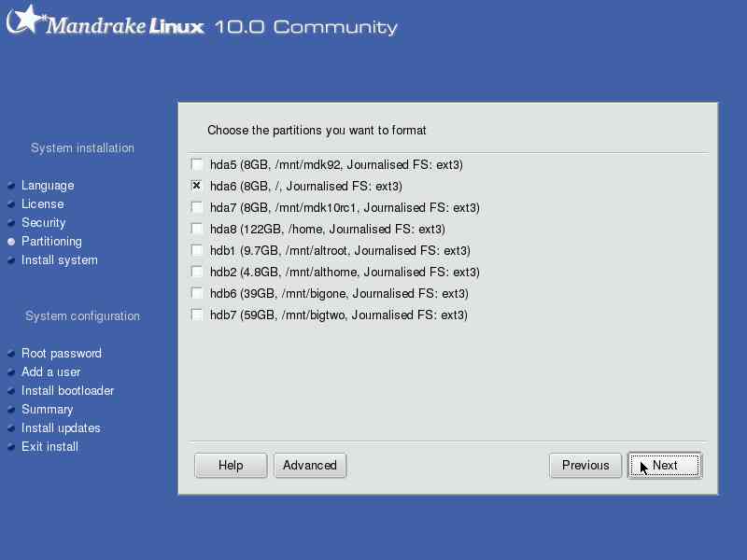Click the Add a user step bullet
Image resolution: width=747 pixels, height=560 pixels.
point(11,371)
